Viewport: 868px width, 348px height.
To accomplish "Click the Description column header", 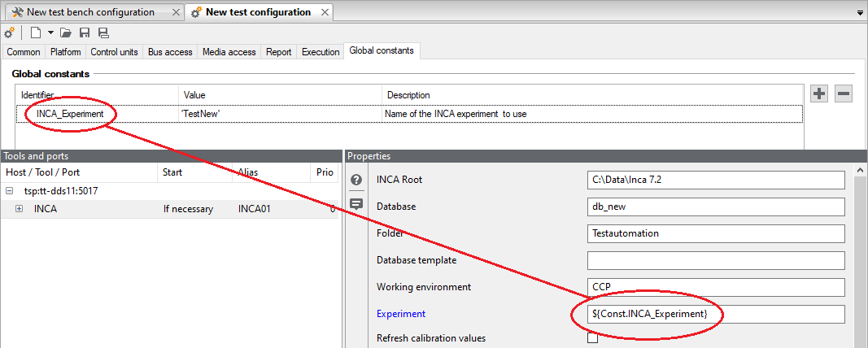I will click(592, 95).
